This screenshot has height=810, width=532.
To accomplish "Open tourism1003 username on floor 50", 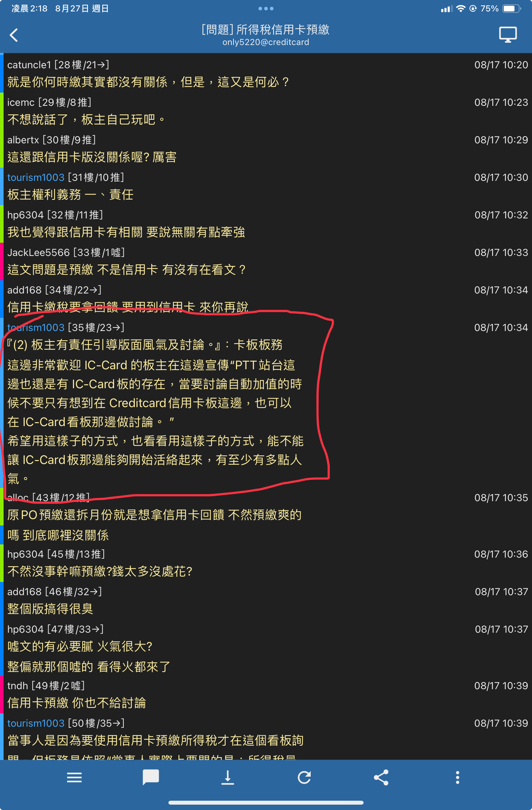I will (x=36, y=723).
